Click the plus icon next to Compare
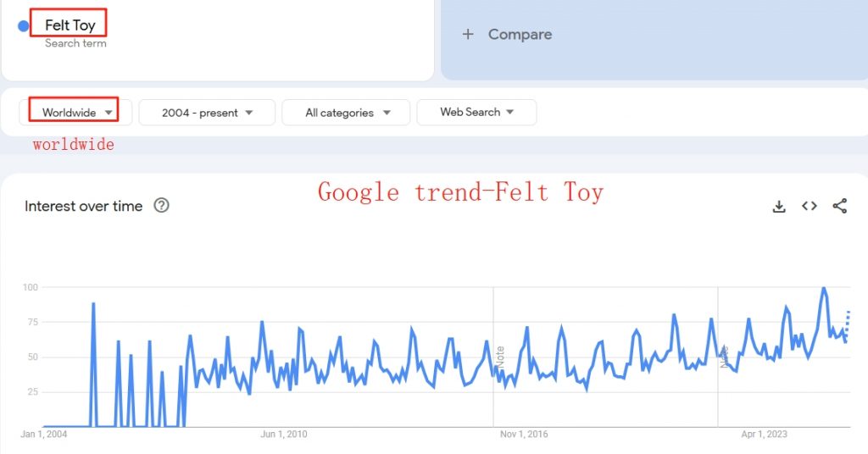This screenshot has height=454, width=868. tap(468, 34)
